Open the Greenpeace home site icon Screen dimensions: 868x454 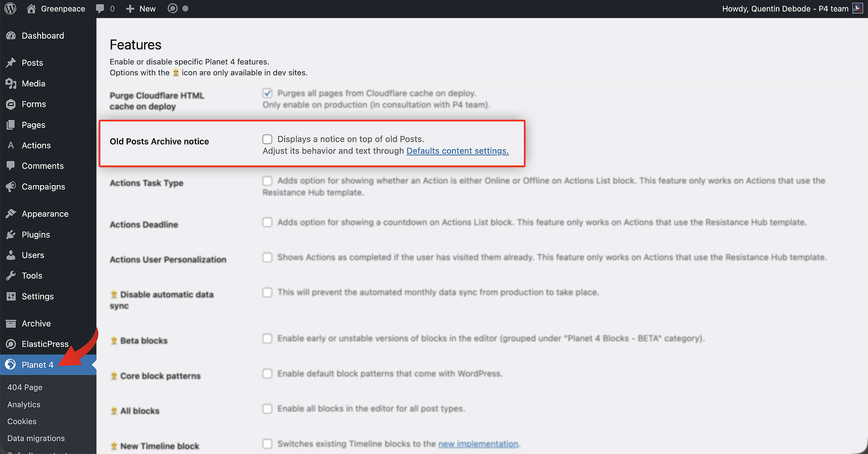[31, 8]
